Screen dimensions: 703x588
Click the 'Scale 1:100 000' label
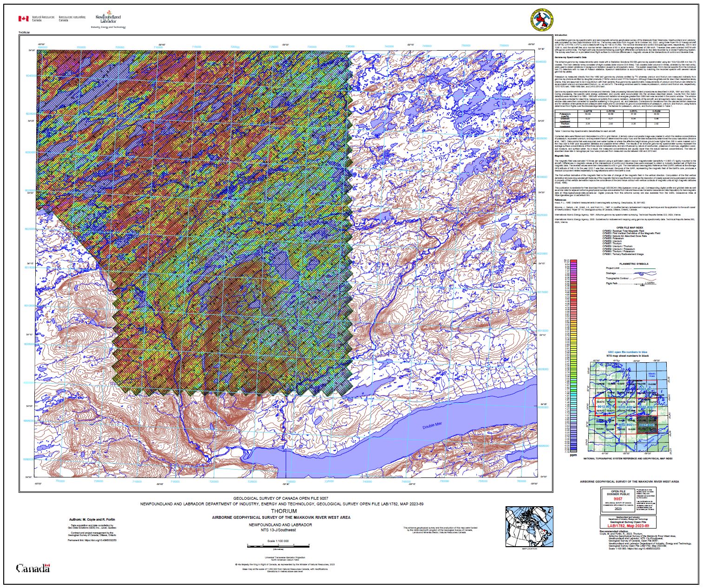tap(278, 541)
